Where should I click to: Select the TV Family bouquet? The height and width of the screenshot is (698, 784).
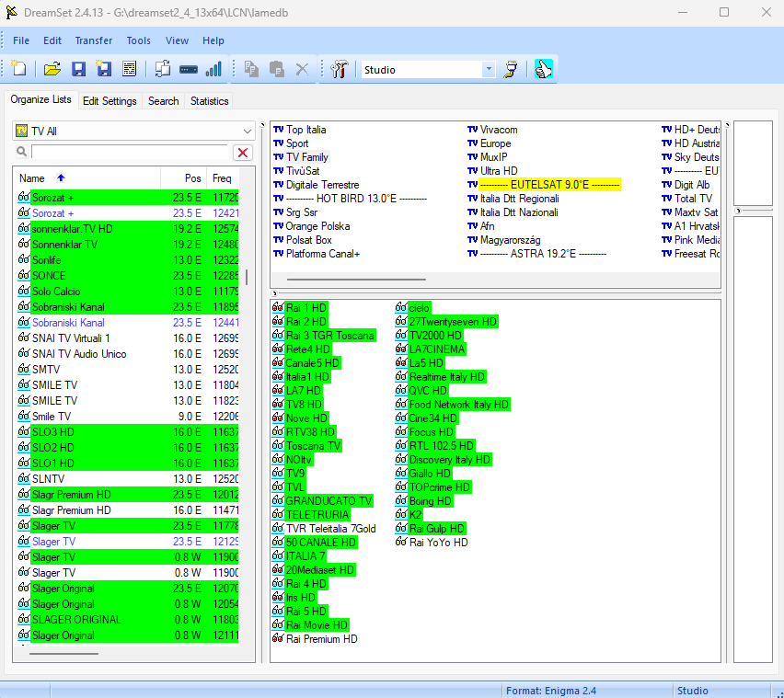pos(302,157)
